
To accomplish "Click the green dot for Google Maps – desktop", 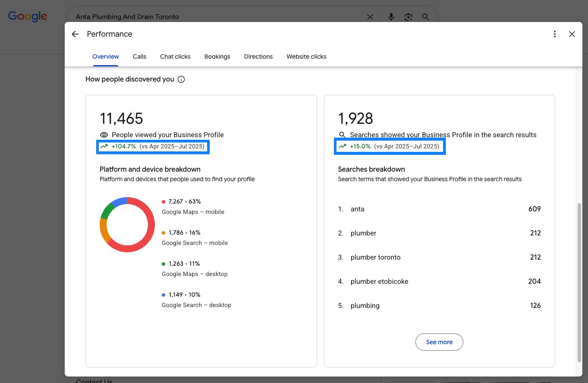I will point(164,264).
